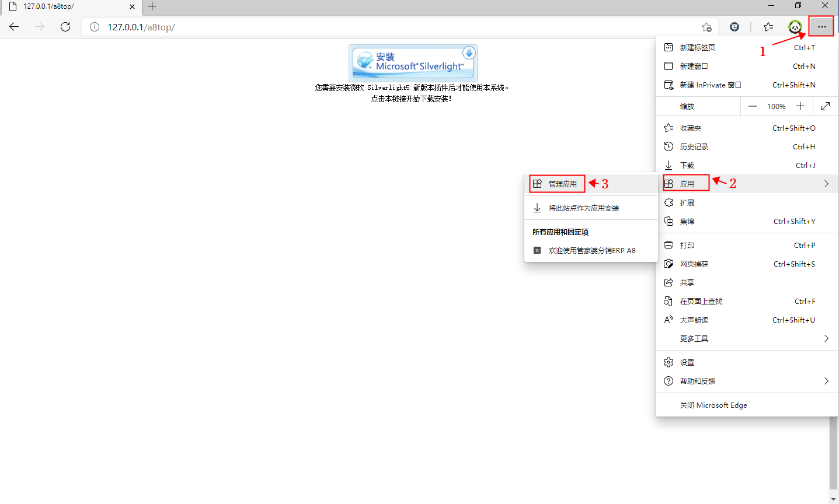The height and width of the screenshot is (504, 839).
Task: Open the Settings and more ellipsis button
Action: click(821, 27)
